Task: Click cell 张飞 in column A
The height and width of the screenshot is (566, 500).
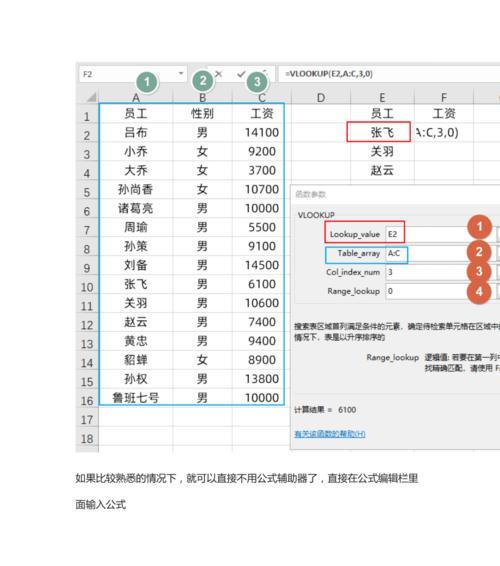Action: click(x=136, y=284)
